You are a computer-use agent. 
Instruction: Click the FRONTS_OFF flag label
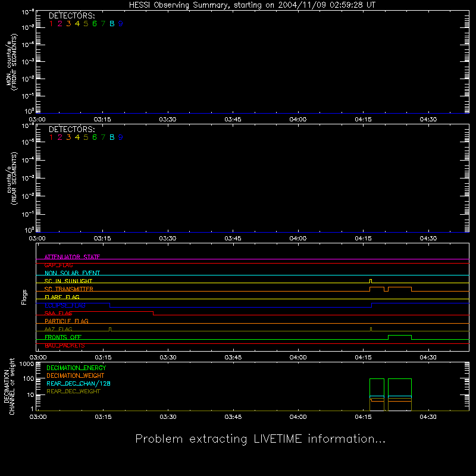(63, 337)
